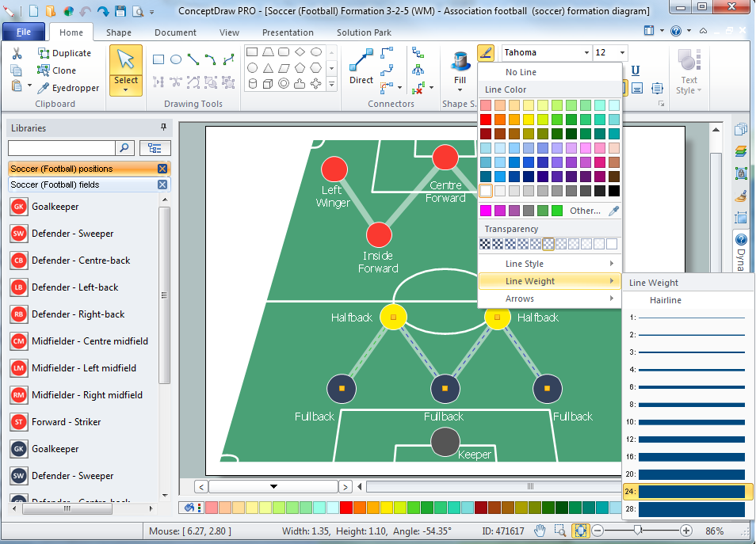This screenshot has width=756, height=544.
Task: Click the Duplicate button in the Clipboard group
Action: [66, 52]
